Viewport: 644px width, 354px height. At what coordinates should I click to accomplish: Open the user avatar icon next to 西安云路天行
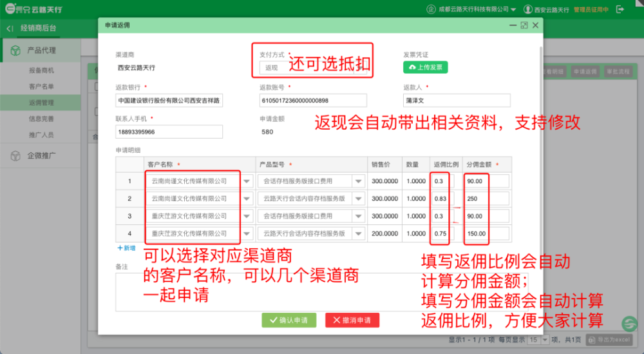tap(528, 9)
